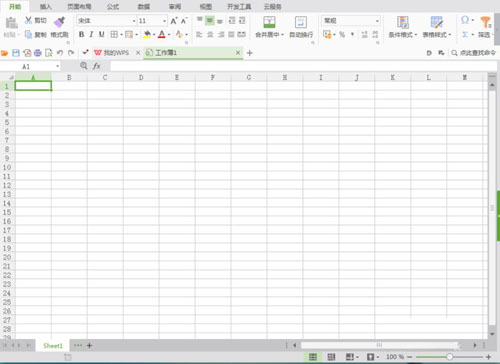500x364 pixels.
Task: Switch to the Formula ribbon tab
Action: coord(113,7)
